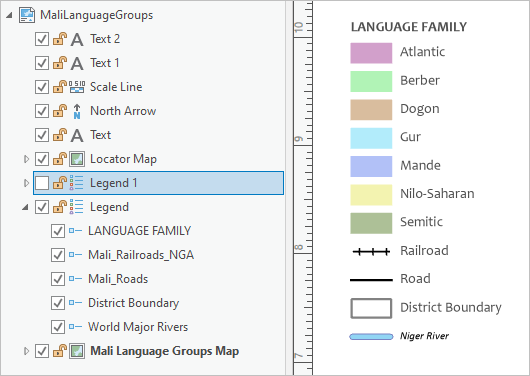Click the Dogon tan legend swatch
This screenshot has height=376, width=530.
coord(371,110)
